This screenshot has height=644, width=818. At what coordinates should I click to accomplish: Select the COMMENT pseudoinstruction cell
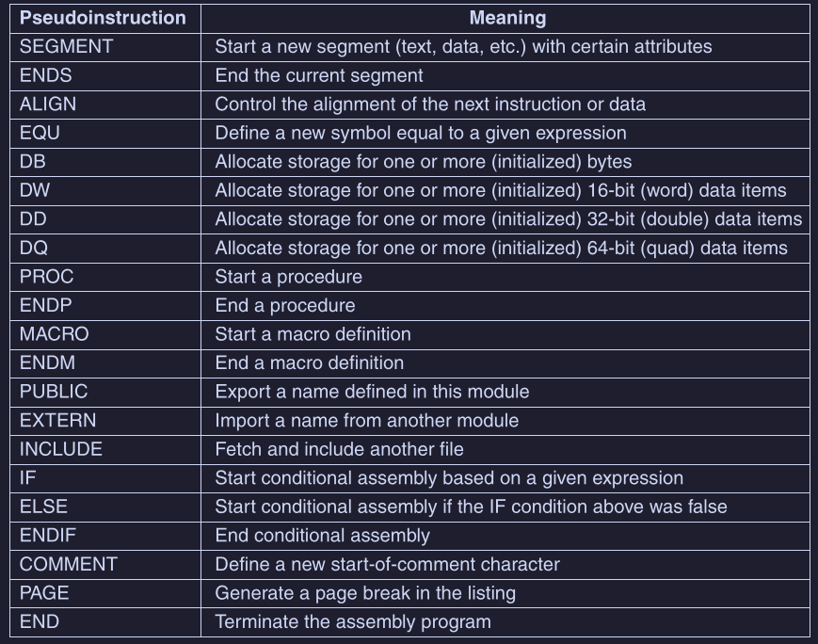pyautogui.click(x=68, y=565)
